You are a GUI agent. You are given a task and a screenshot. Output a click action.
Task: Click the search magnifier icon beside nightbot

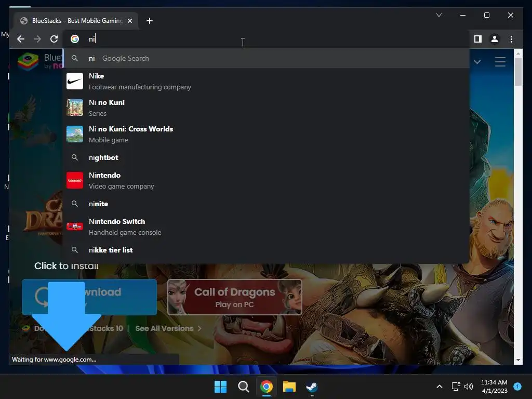coord(75,157)
